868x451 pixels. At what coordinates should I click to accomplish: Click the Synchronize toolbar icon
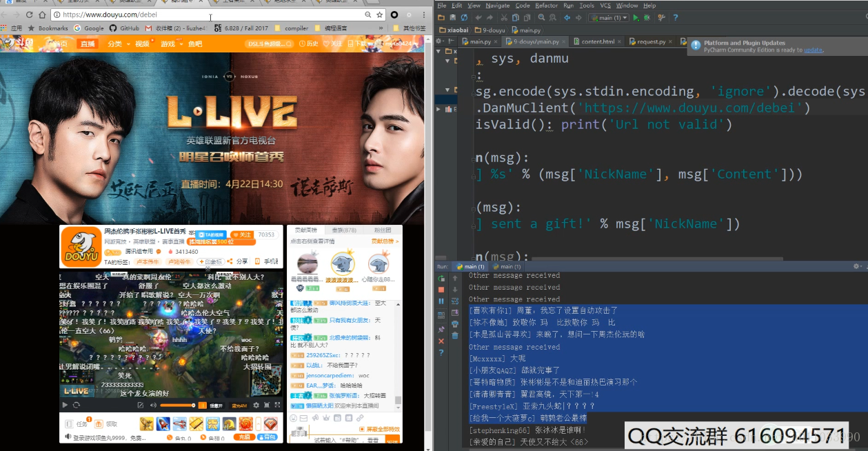[464, 18]
